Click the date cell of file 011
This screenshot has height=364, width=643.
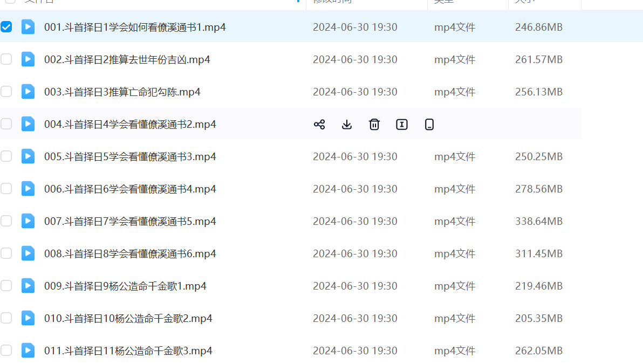click(x=355, y=351)
